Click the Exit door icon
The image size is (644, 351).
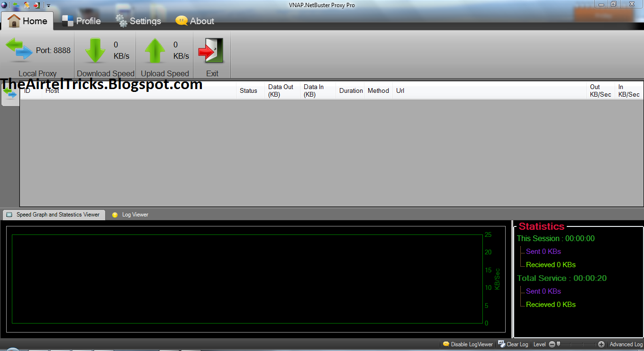[211, 50]
